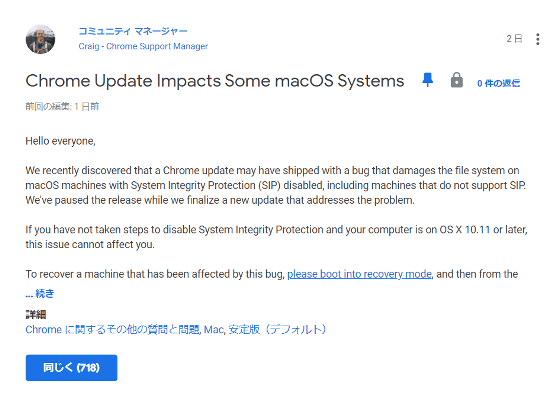Click the post title Chrome Update Impacts Some macOS Systems
This screenshot has width=560, height=398.
(x=215, y=81)
